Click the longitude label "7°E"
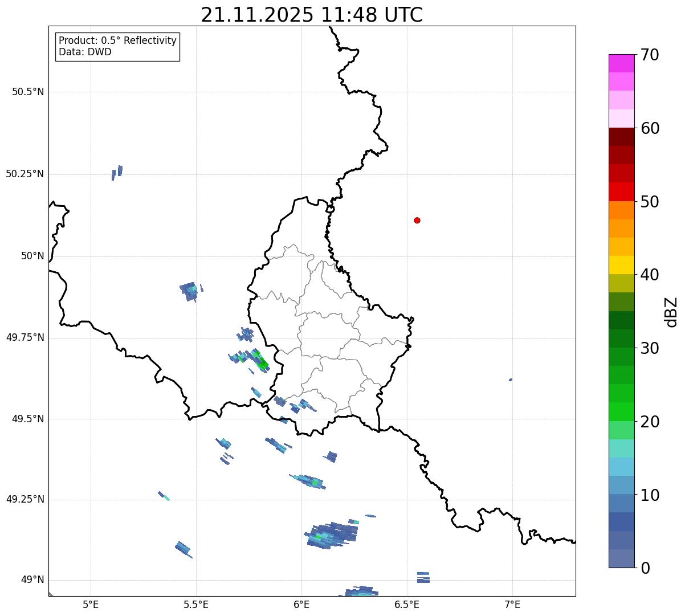 pyautogui.click(x=512, y=604)
